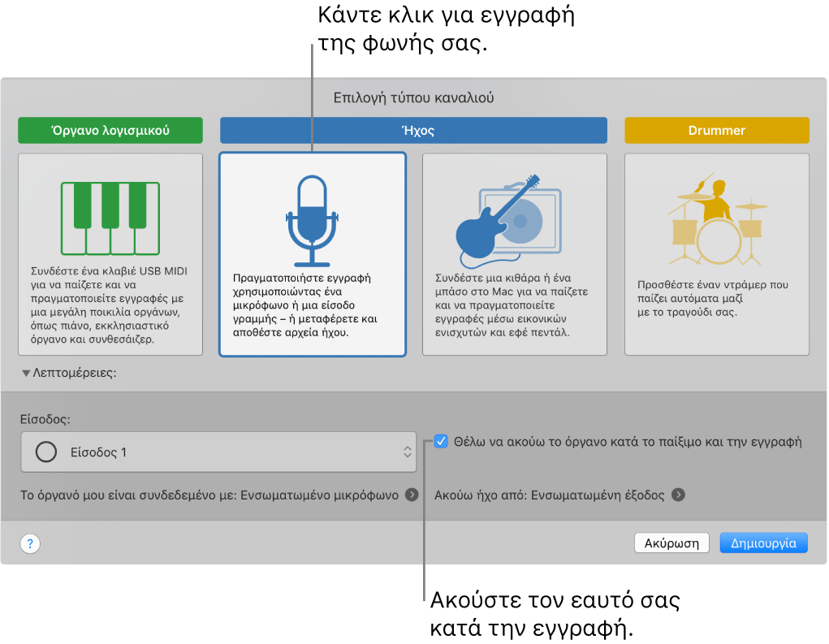
Task: Click the arrow beside Ενσωματωμένο μικρόφωνο
Action: click(411, 493)
